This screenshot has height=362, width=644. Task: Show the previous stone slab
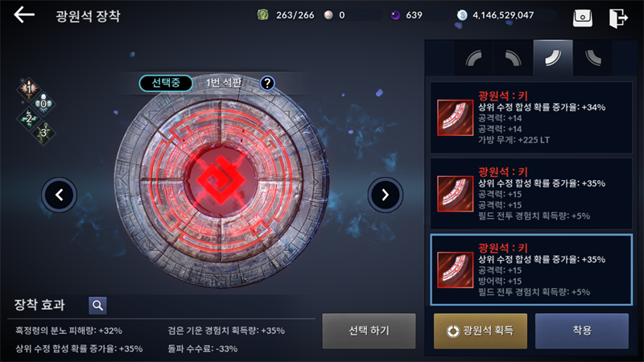59,195
